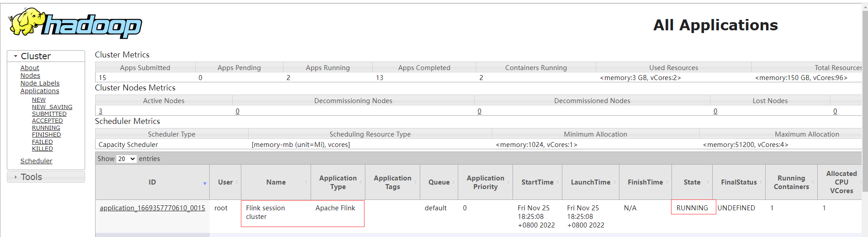868x237 pixels.
Task: Click the Lost Nodes count 0
Action: 715,111
